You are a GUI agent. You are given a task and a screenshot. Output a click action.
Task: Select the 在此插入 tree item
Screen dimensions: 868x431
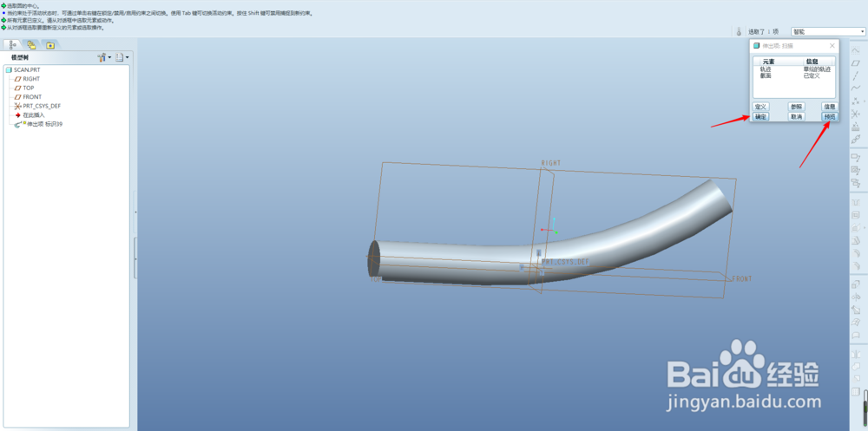click(30, 114)
